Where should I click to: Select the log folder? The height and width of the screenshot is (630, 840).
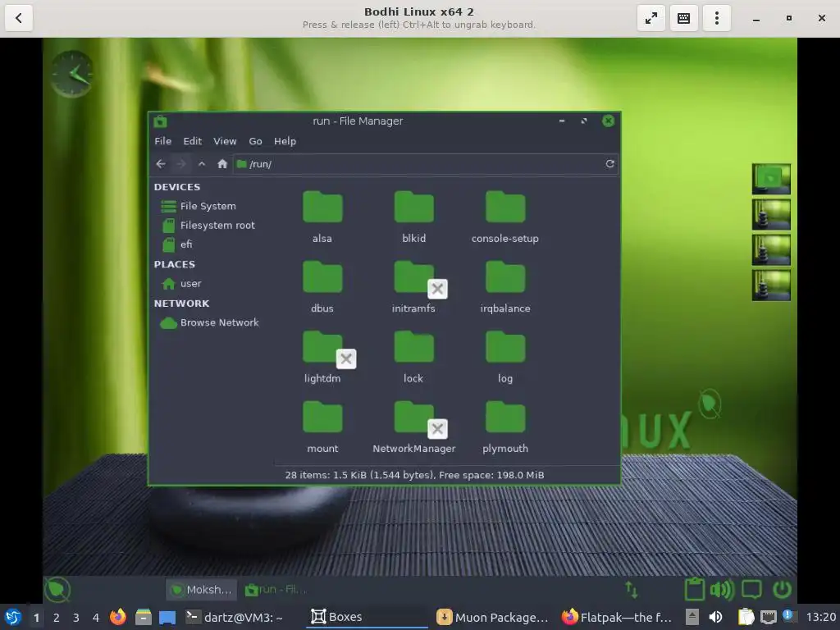pyautogui.click(x=505, y=358)
